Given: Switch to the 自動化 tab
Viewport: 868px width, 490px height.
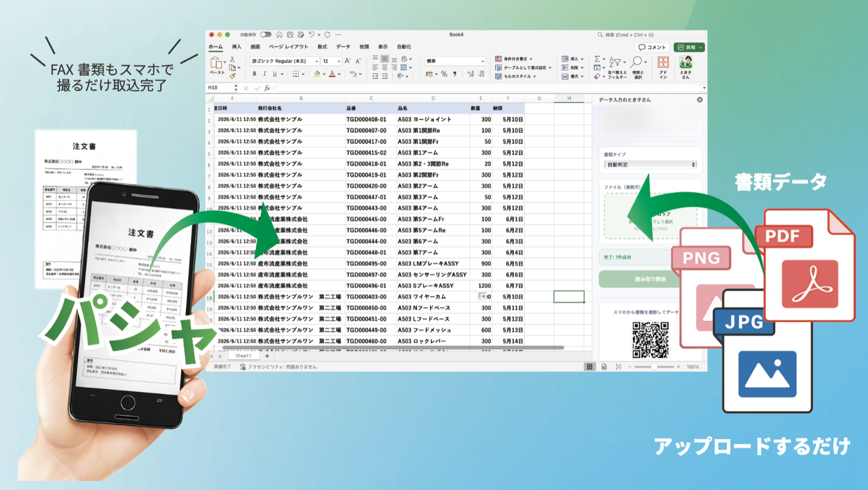Looking at the screenshot, I should (x=404, y=47).
